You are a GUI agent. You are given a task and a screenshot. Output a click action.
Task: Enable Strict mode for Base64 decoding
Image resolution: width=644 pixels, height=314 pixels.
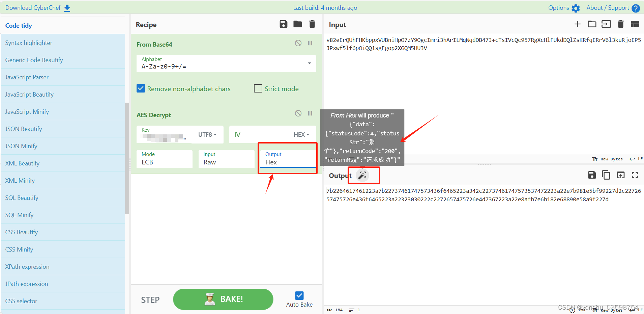point(258,88)
